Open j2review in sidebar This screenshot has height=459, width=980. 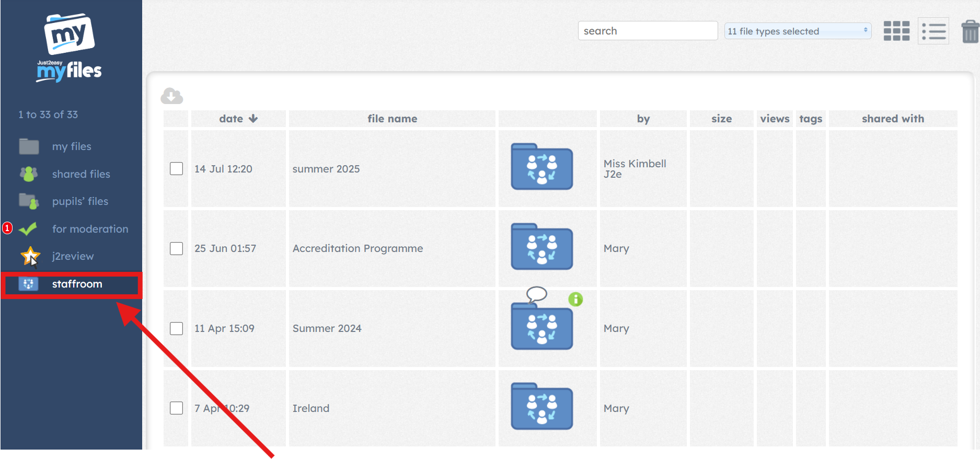(73, 256)
